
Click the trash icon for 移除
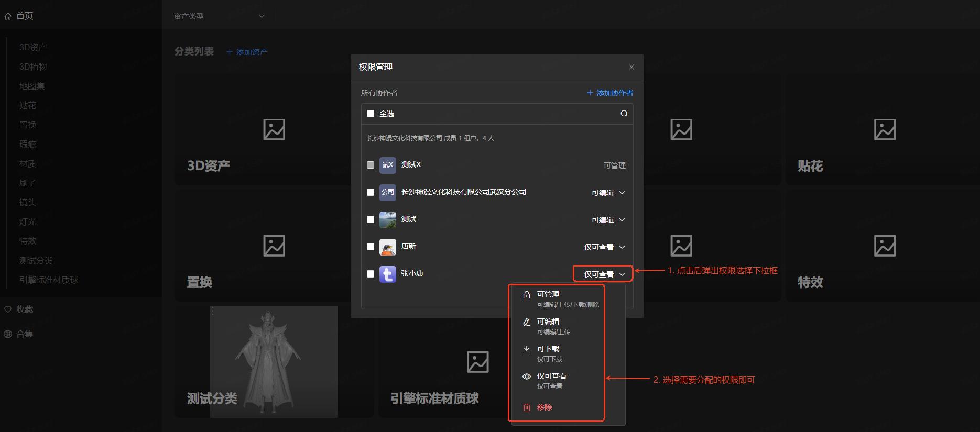[x=527, y=407]
